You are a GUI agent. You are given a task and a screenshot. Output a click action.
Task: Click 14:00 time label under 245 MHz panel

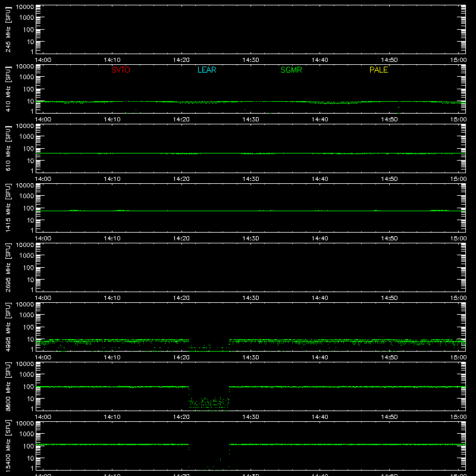pyautogui.click(x=43, y=60)
